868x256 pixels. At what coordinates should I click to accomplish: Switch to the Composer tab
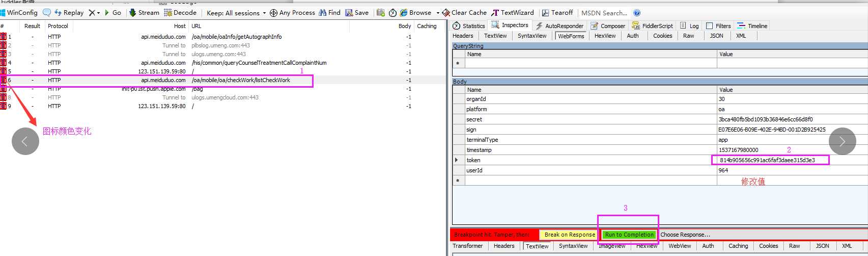point(608,25)
